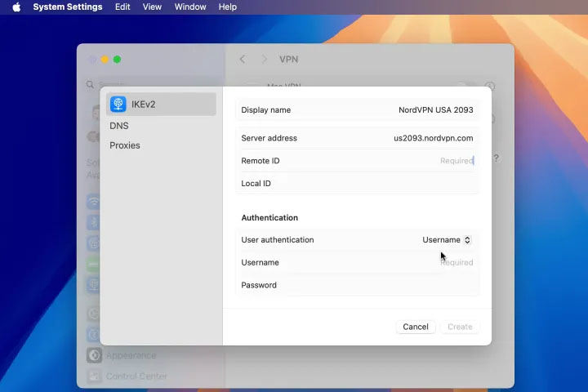Open the View menu
The image size is (588, 392).
tap(152, 7)
